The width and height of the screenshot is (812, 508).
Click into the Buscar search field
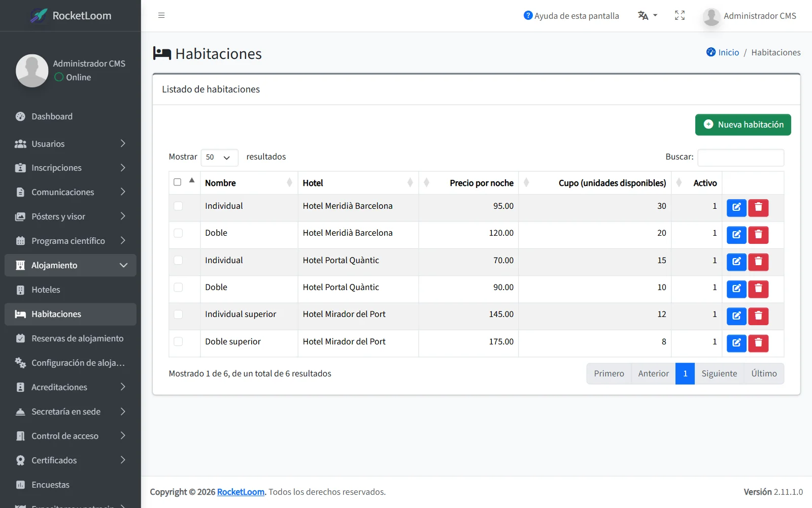(740, 157)
